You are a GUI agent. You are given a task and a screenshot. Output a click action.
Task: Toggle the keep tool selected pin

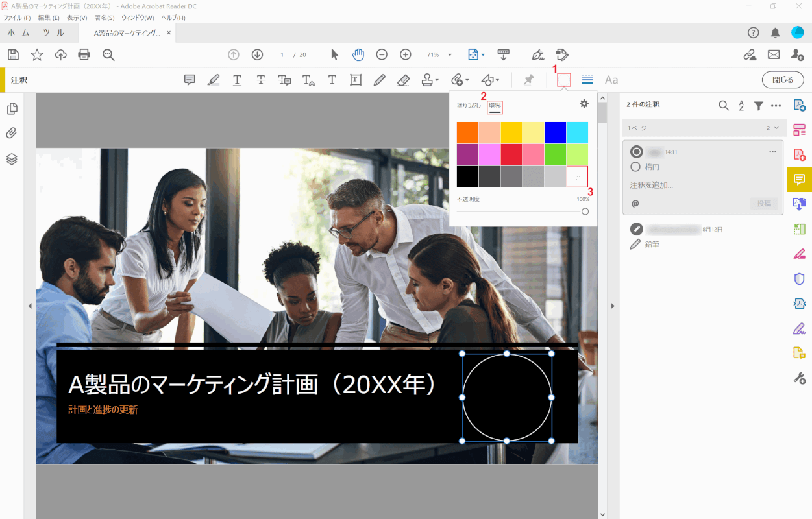tap(529, 80)
